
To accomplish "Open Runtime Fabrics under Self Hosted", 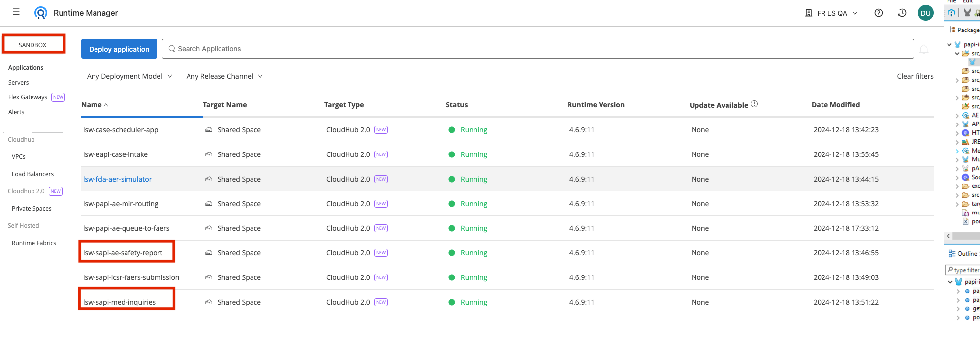I will pyautogui.click(x=34, y=243).
